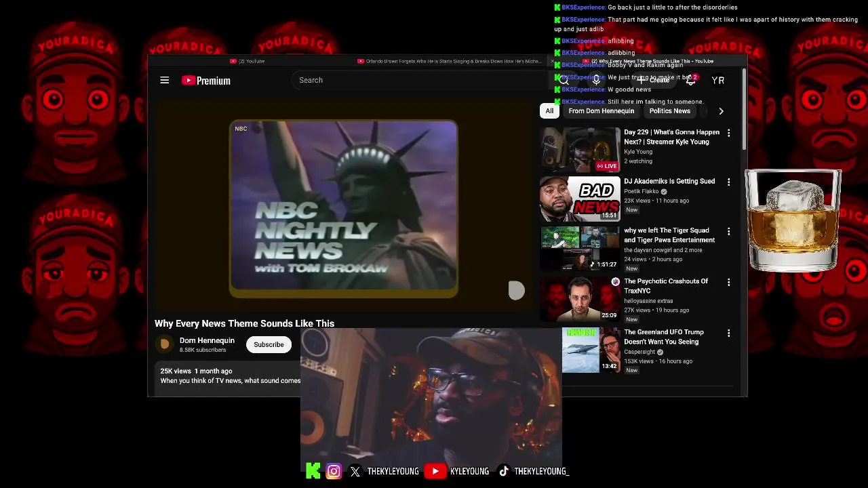
Task: Click the 2 watching text
Action: point(638,161)
